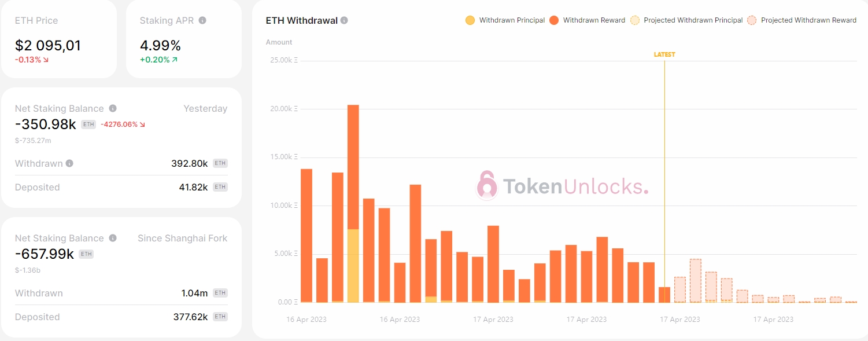The image size is (868, 341).
Task: Click the Net Staking Balance info icon on Shanghai Fork card
Action: tap(112, 238)
